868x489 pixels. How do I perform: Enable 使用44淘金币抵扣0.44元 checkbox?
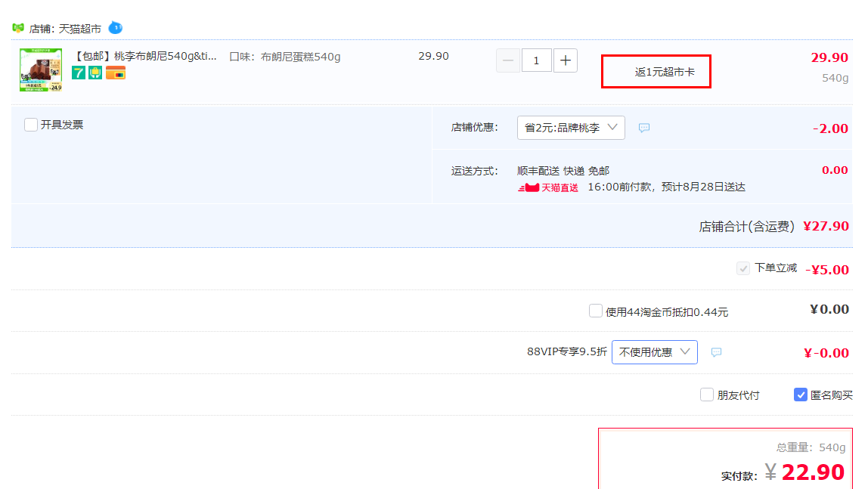click(x=596, y=311)
